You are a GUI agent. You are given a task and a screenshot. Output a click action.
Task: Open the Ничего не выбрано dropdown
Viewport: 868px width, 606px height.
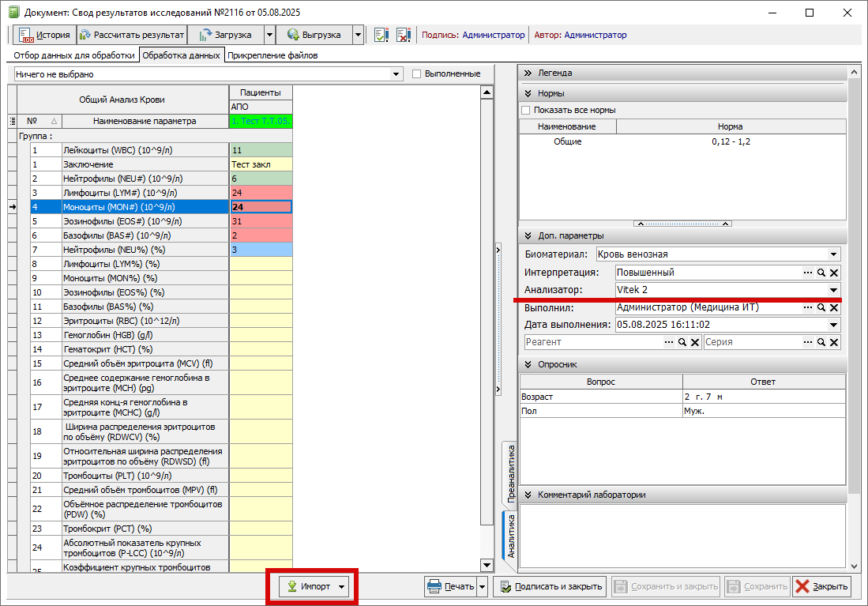(396, 74)
